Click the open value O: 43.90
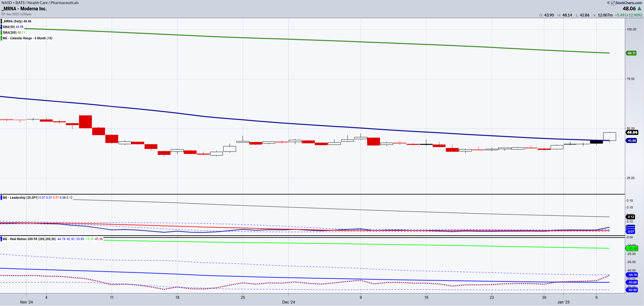Image resolution: width=644 pixels, height=306 pixels. click(546, 15)
